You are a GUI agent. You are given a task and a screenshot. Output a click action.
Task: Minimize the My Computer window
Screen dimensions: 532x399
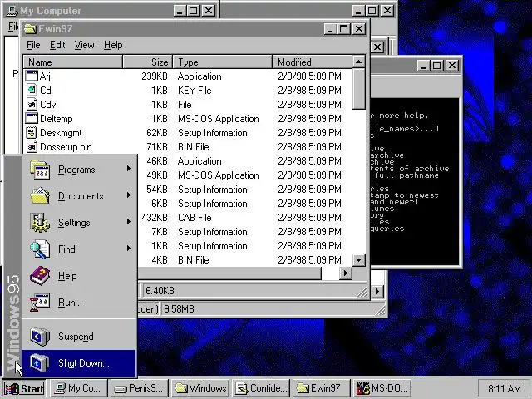point(180,11)
